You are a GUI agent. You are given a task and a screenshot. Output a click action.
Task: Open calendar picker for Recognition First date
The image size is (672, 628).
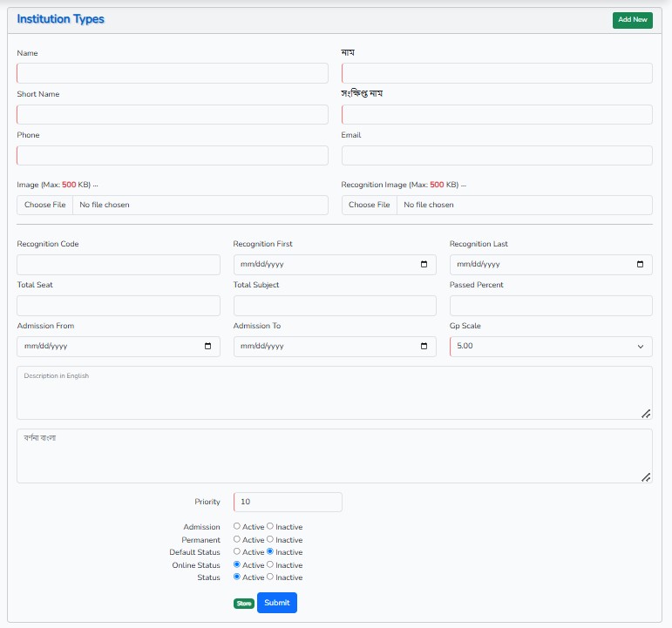tap(424, 265)
